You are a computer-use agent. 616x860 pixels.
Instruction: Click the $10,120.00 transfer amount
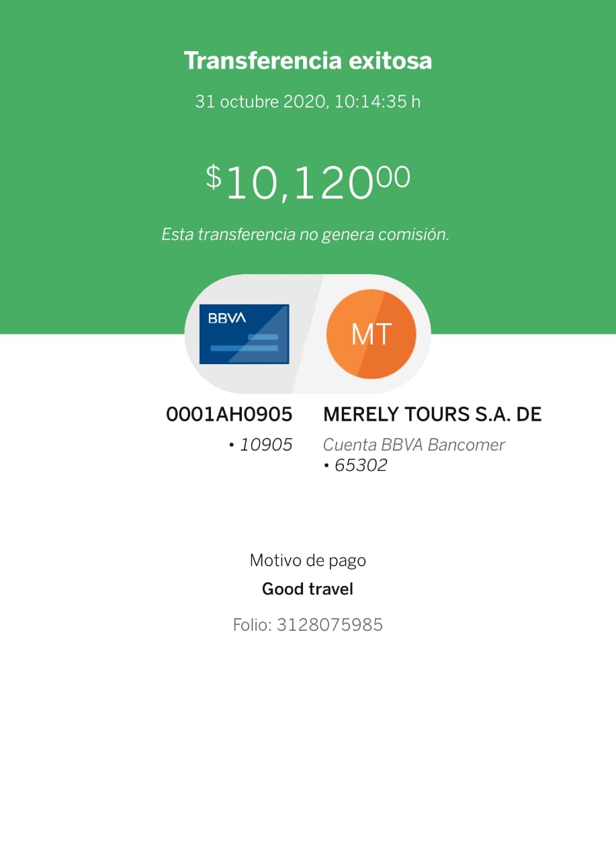point(308,183)
